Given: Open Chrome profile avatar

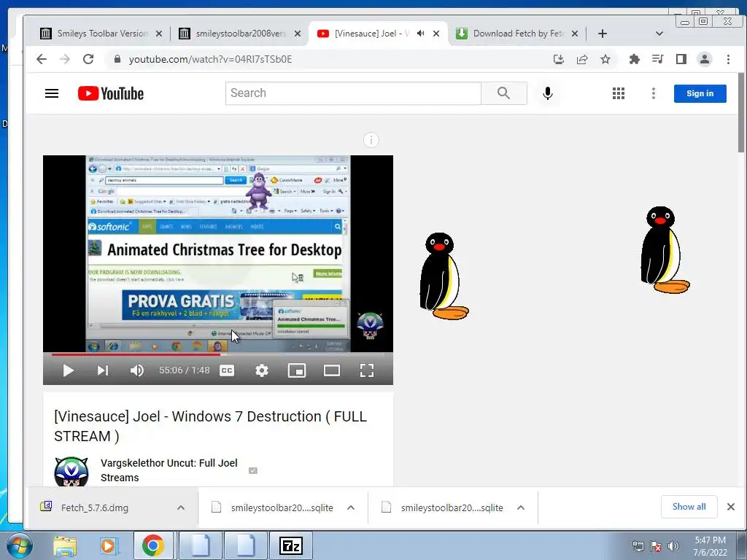Looking at the screenshot, I should 704,59.
